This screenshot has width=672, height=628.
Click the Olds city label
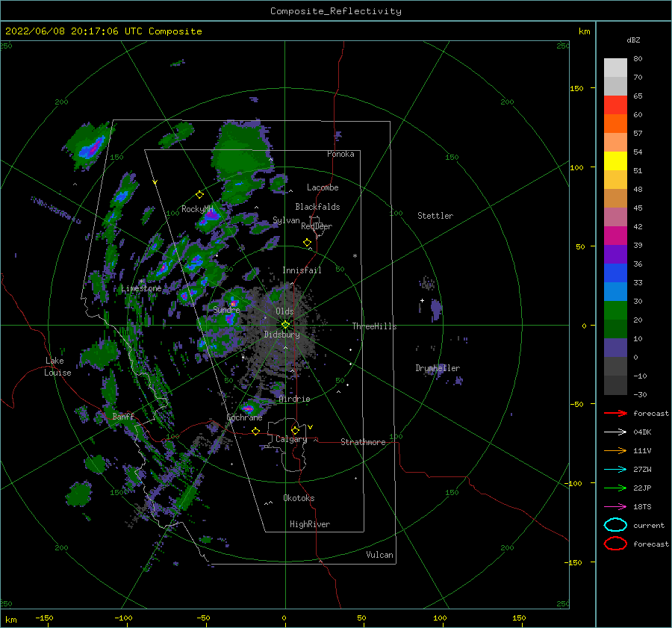284,311
